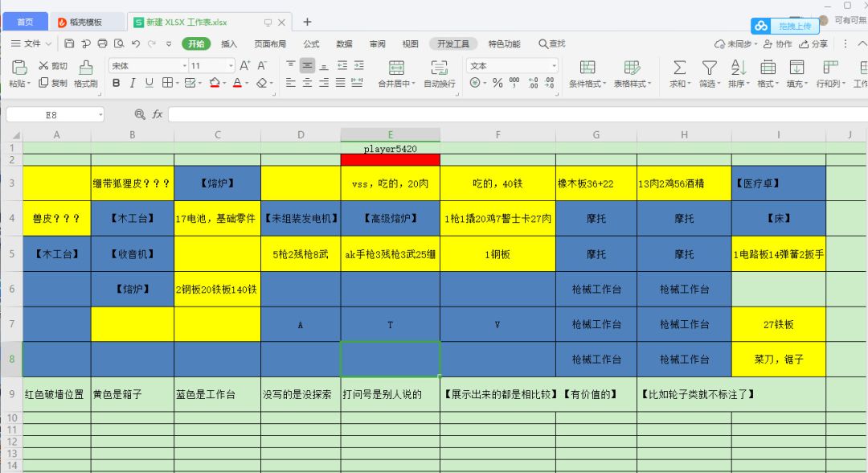
Task: Click the 剪切 cut button
Action: (x=52, y=66)
